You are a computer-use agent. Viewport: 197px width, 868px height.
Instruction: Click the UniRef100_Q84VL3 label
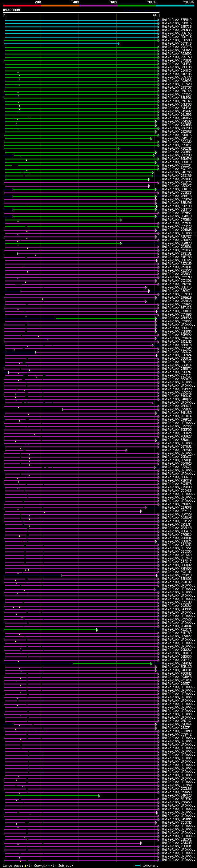[177, 216]
